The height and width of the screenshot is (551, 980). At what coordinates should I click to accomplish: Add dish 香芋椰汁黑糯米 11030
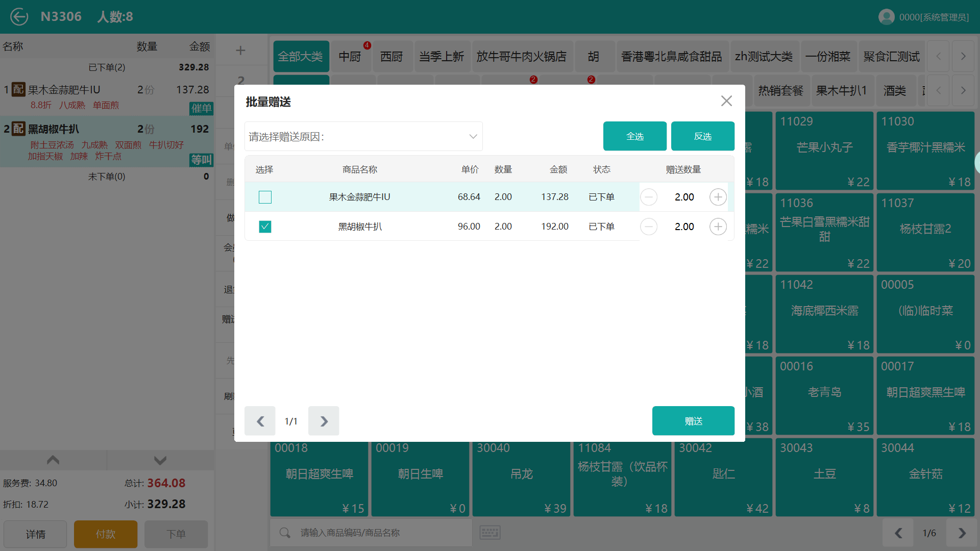[x=925, y=151]
